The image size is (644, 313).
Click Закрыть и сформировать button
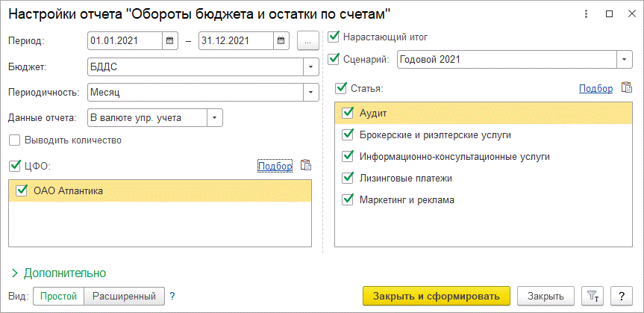click(437, 296)
